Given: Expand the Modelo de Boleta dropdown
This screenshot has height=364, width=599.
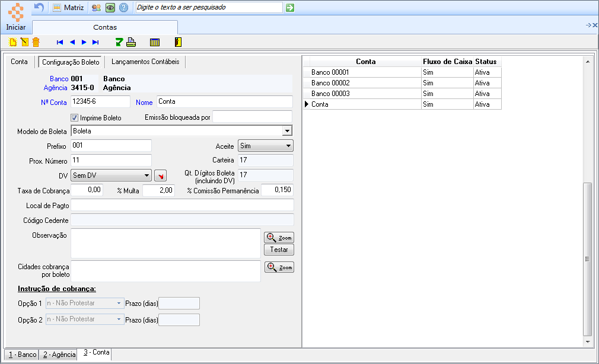Looking at the screenshot, I should pos(287,131).
